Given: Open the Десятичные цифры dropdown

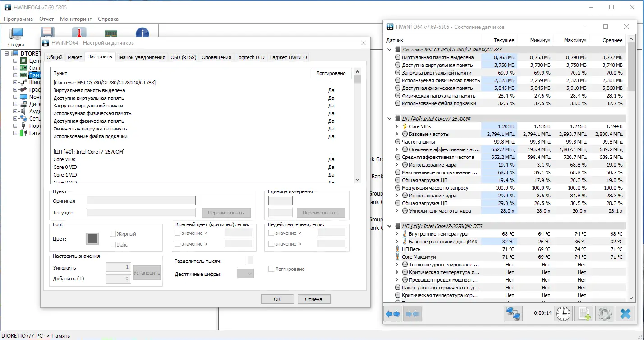Looking at the screenshot, I should point(245,274).
